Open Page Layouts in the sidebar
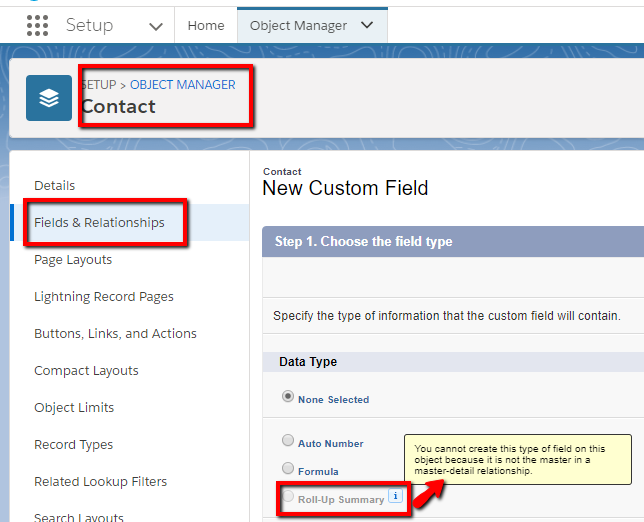Viewport: 644px width, 522px height. pos(73,260)
